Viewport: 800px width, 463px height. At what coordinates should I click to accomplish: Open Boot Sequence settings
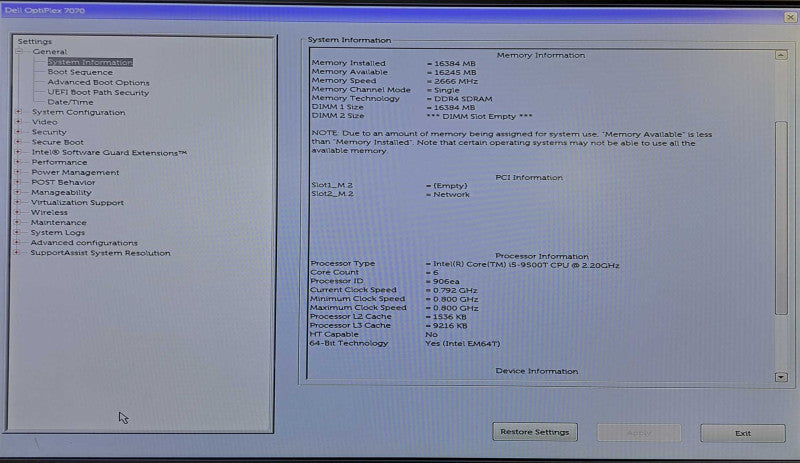click(80, 72)
